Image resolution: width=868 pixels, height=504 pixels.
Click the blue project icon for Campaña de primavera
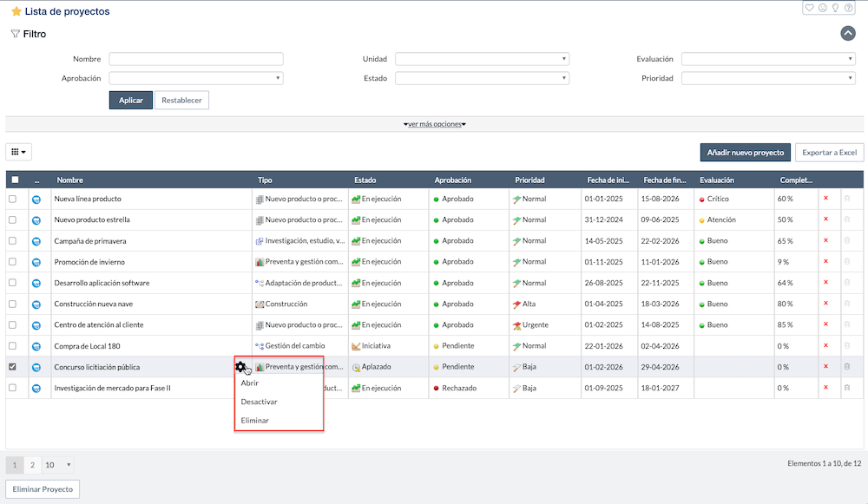36,241
